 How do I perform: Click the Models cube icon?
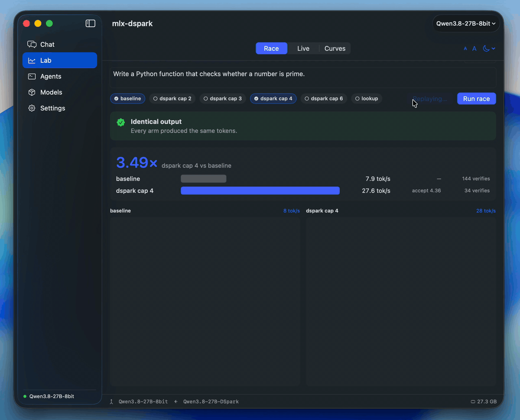coord(32,92)
